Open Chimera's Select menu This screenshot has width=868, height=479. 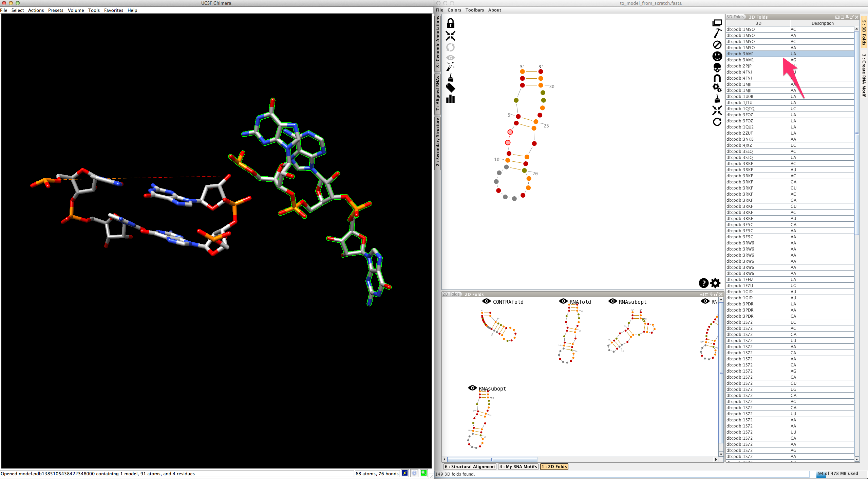18,10
